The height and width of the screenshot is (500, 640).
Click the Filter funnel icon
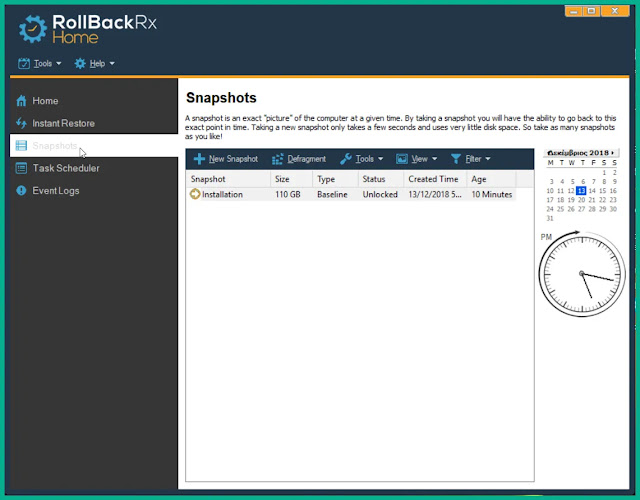(x=456, y=159)
